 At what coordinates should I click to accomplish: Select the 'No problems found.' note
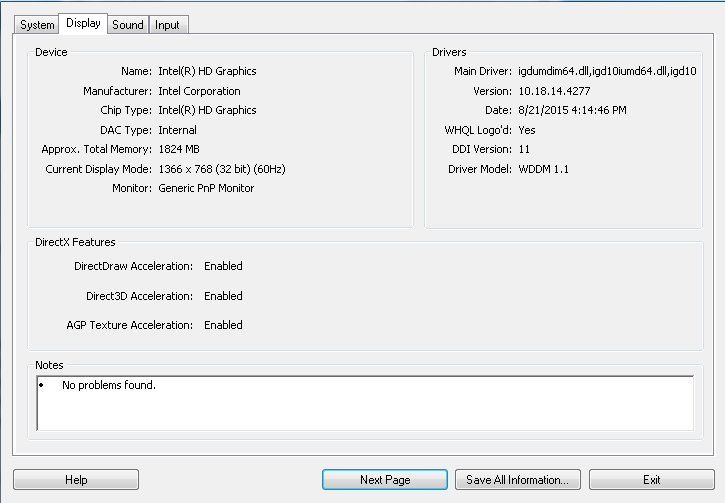click(x=109, y=385)
